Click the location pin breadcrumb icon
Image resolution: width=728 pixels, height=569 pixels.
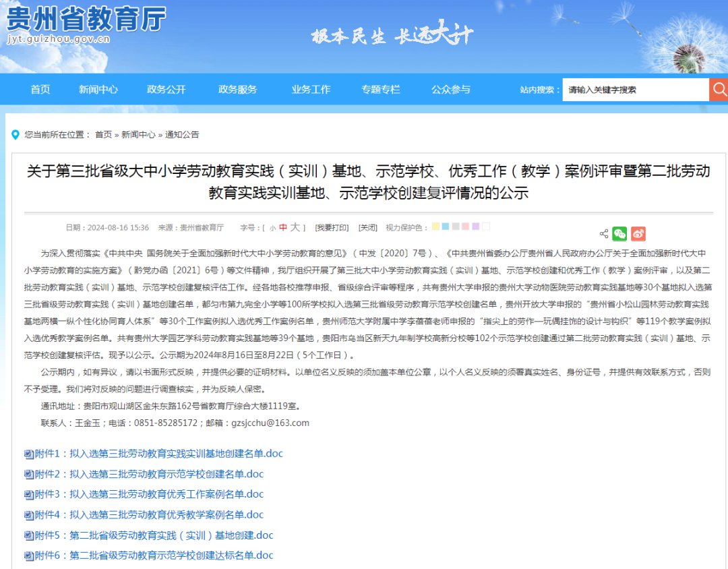pyautogui.click(x=16, y=134)
